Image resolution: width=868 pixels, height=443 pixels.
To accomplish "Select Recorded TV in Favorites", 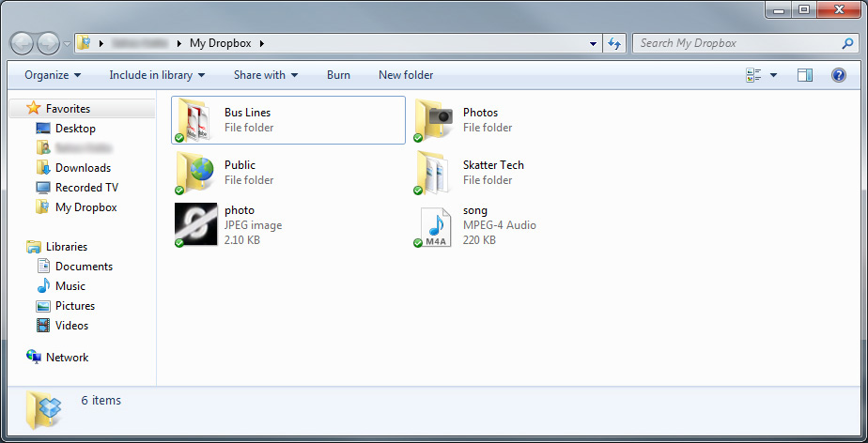I will coord(87,188).
